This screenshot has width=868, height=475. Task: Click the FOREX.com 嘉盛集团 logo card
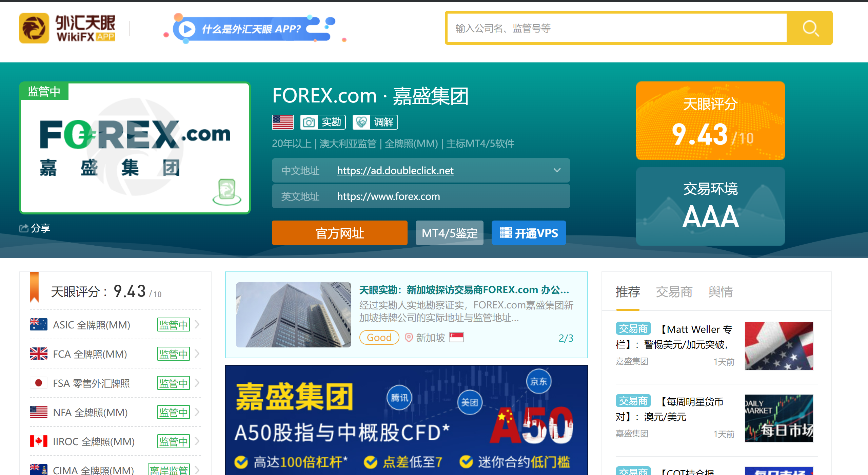pos(135,148)
